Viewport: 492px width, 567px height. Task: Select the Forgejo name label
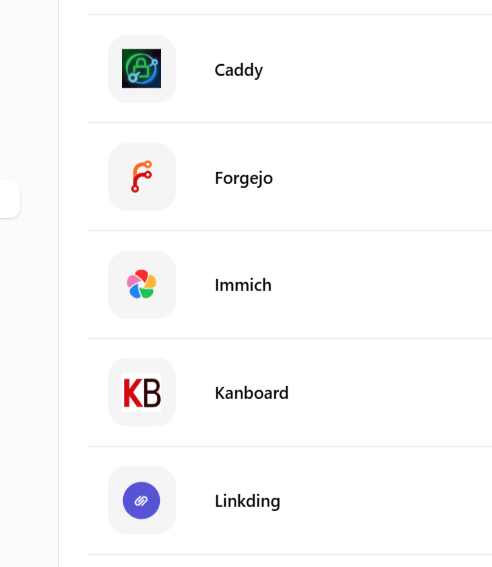point(244,178)
